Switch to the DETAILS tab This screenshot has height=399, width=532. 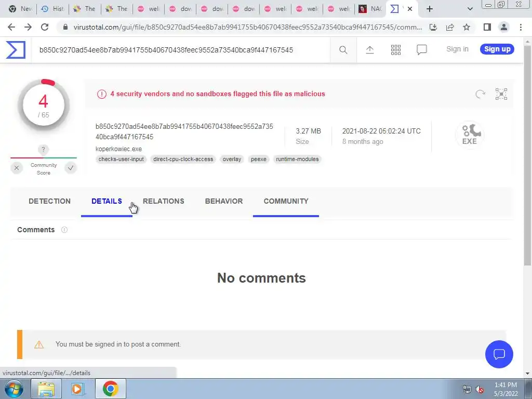pyautogui.click(x=107, y=201)
